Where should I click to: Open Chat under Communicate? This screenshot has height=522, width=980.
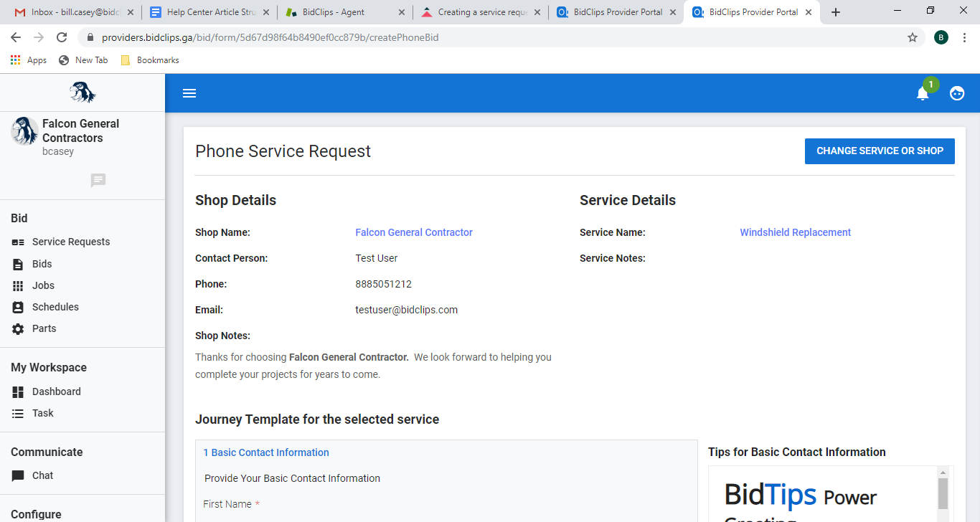coord(43,476)
